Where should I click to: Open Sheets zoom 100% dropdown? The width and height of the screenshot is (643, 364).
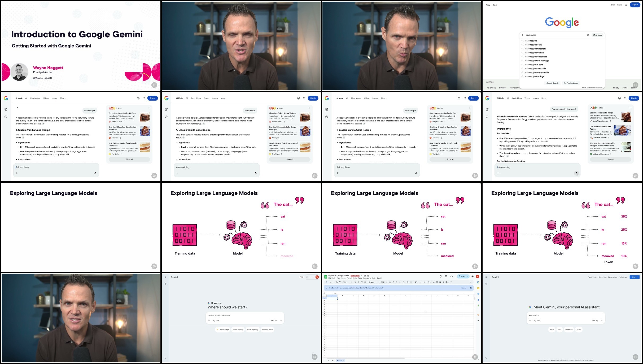click(x=345, y=282)
